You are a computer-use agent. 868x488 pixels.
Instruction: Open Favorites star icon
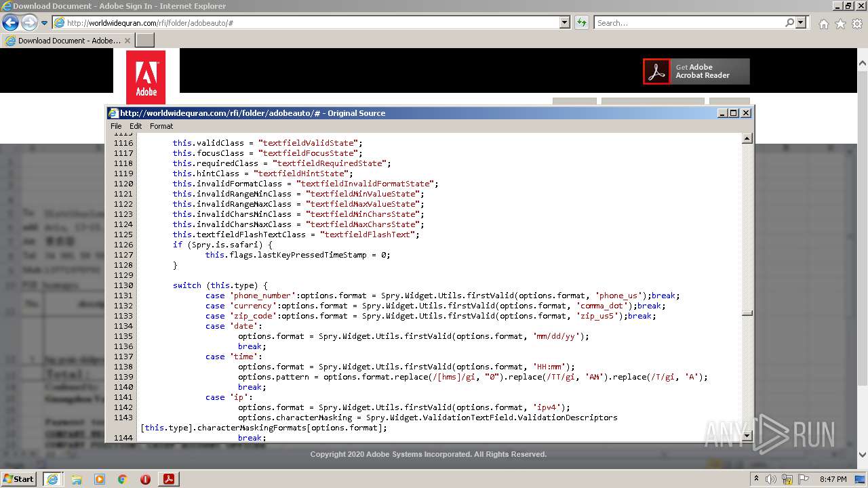pos(840,24)
